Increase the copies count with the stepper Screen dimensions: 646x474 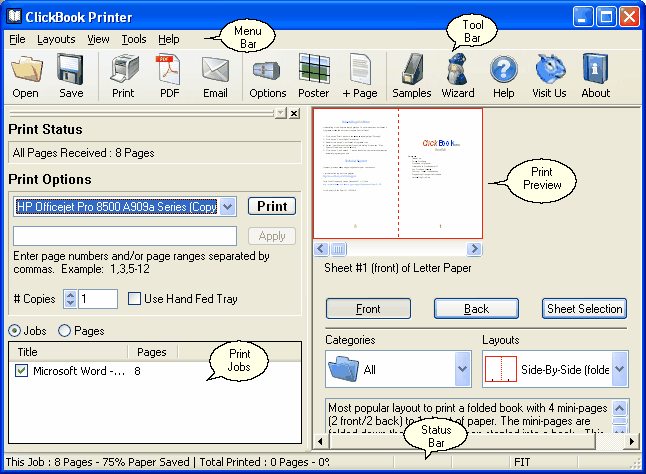[x=70, y=295]
